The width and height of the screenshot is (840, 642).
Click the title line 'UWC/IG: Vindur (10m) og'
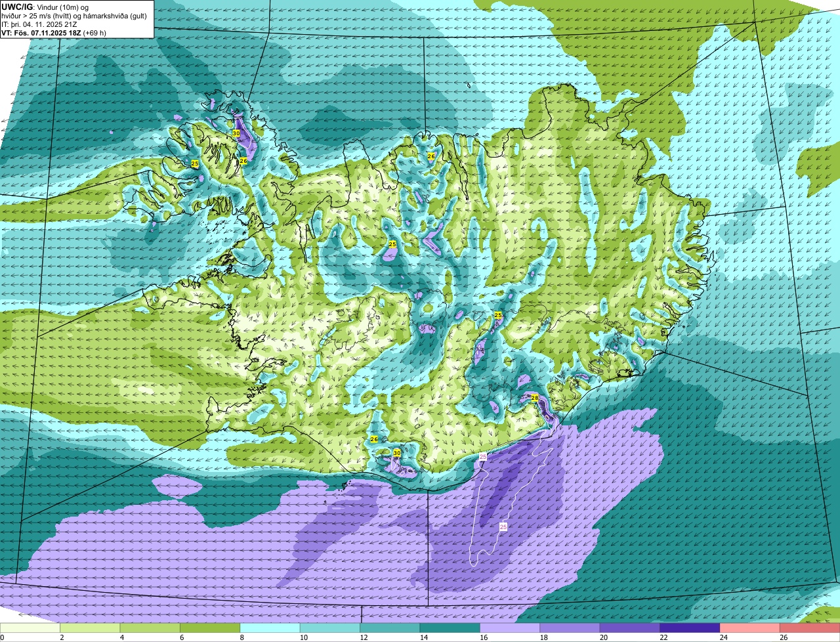point(45,6)
